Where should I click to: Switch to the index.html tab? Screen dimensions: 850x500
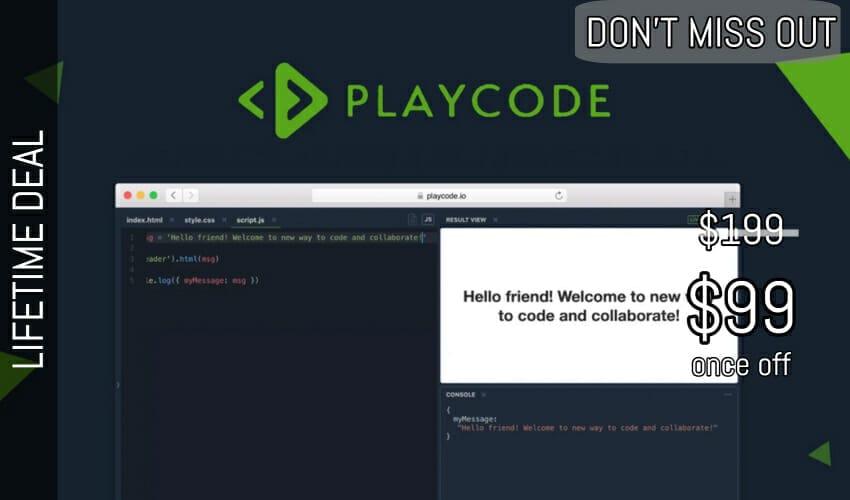coord(145,219)
